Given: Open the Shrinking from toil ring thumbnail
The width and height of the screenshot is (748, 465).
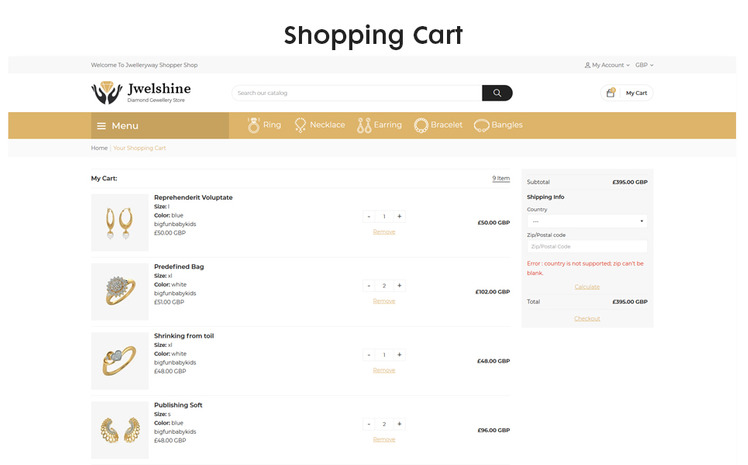Looking at the screenshot, I should pos(120,361).
